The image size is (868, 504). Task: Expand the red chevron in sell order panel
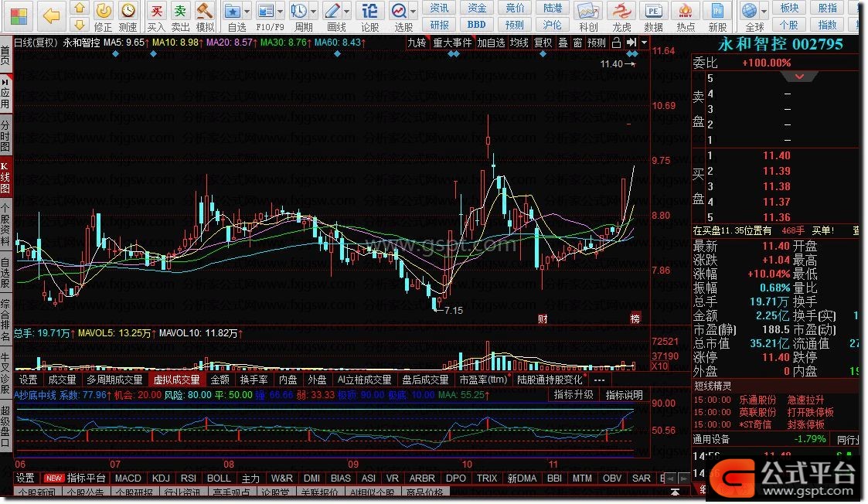point(799,77)
